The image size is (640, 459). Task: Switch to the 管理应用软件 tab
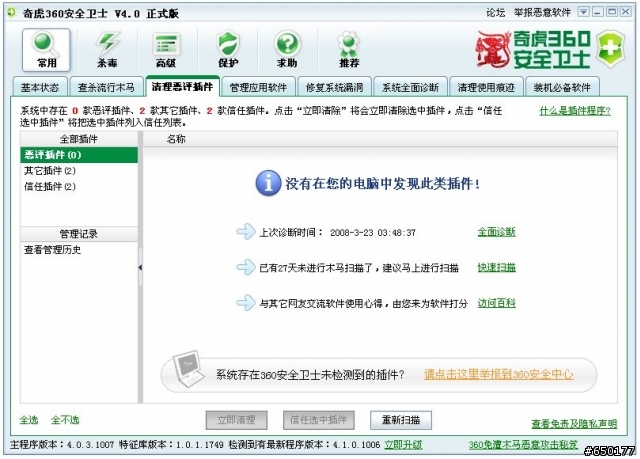pos(258,87)
